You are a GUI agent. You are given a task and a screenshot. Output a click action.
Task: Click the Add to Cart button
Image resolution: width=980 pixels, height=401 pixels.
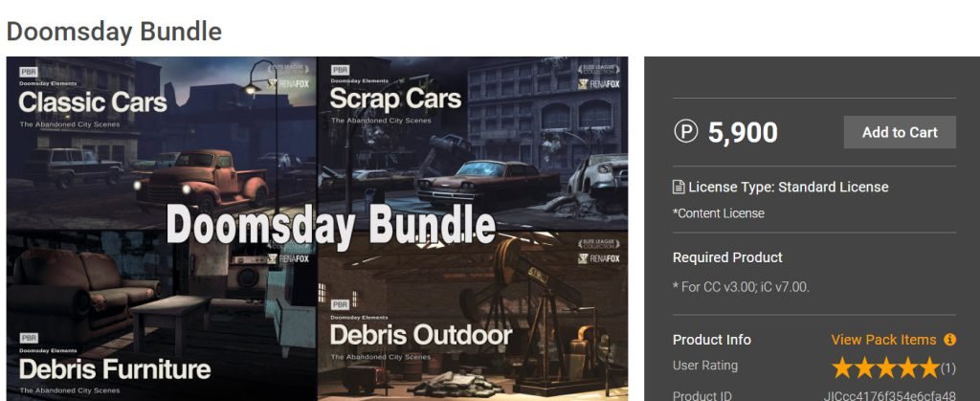900,132
